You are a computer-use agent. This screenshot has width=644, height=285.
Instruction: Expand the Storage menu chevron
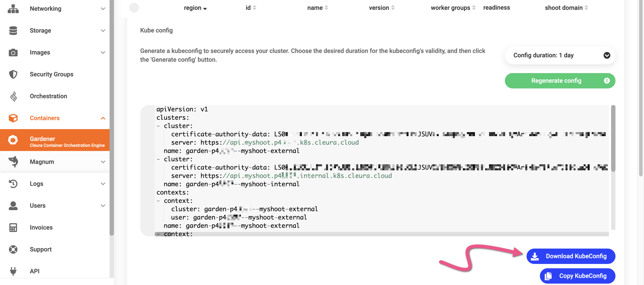point(103,31)
